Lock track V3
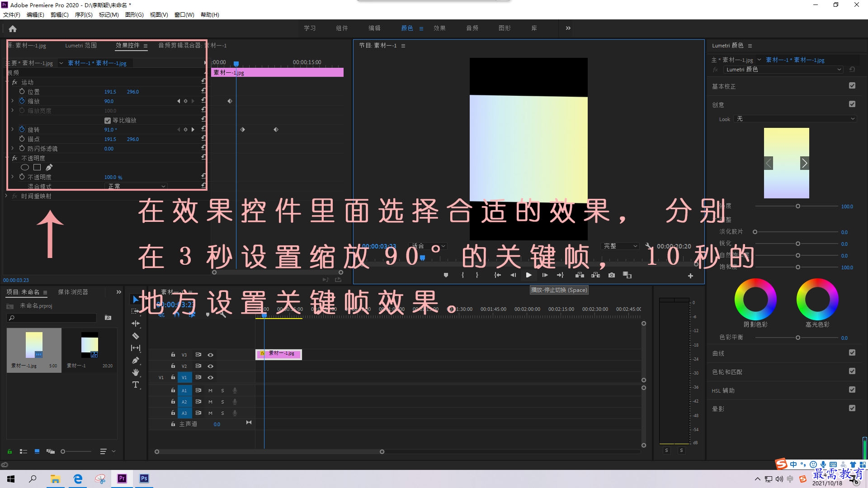The height and width of the screenshot is (488, 868). [x=173, y=355]
